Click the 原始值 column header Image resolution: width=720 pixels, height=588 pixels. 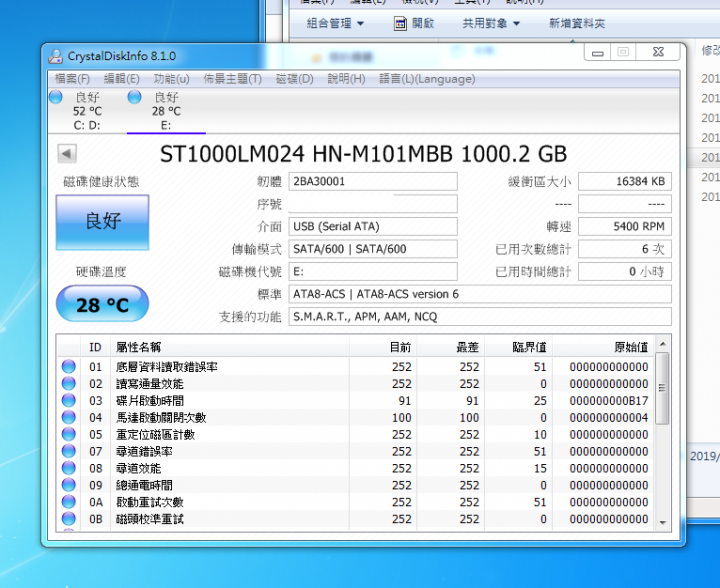coord(603,347)
